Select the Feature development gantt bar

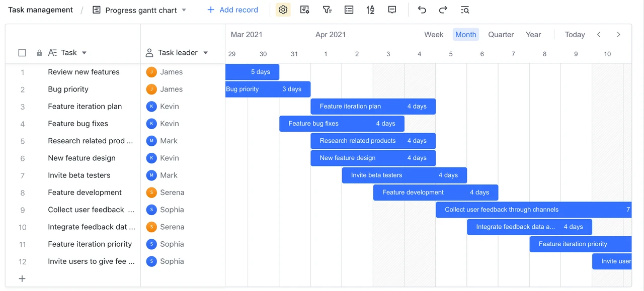435,192
